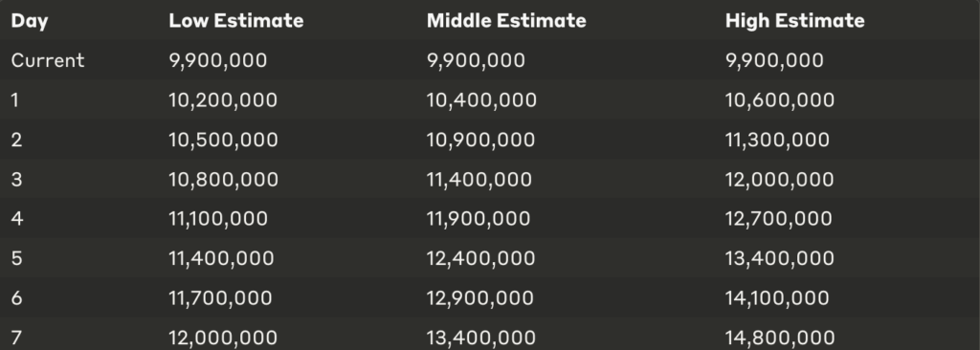Click the 12,400,000 Middle Estimate cell
Screen dimensions: 980x350
(x=481, y=258)
